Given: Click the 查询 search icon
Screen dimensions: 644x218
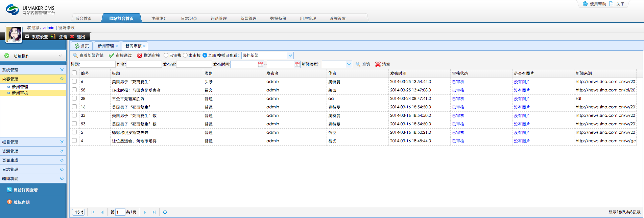Looking at the screenshot, I should pos(358,64).
